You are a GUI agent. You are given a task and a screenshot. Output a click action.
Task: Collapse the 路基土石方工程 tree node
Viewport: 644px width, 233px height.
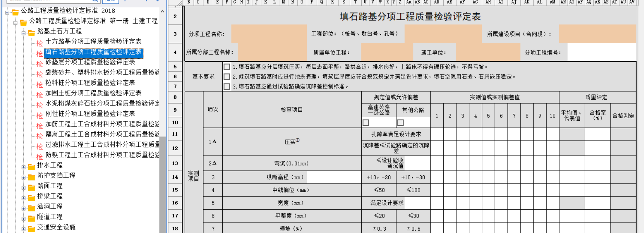pyautogui.click(x=23, y=33)
